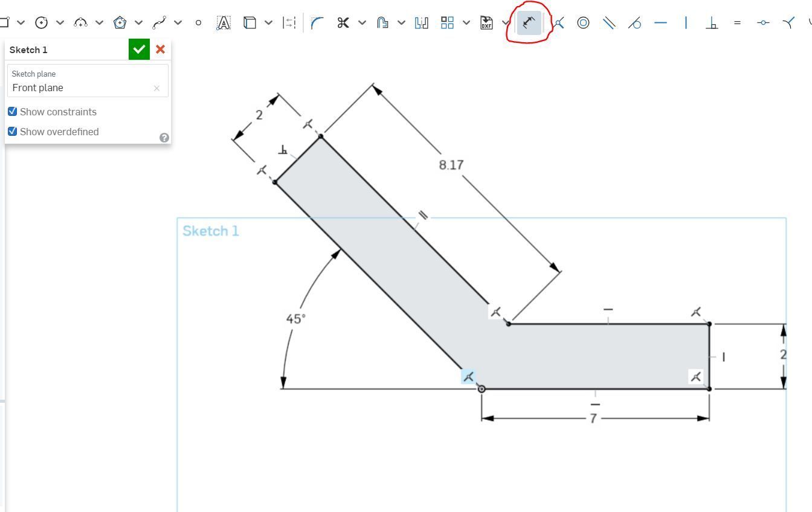
Task: Uncheck Show constraints
Action: pyautogui.click(x=13, y=112)
